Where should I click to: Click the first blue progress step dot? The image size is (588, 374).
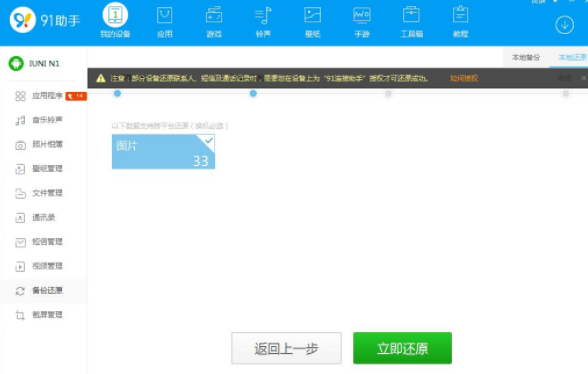(x=117, y=93)
